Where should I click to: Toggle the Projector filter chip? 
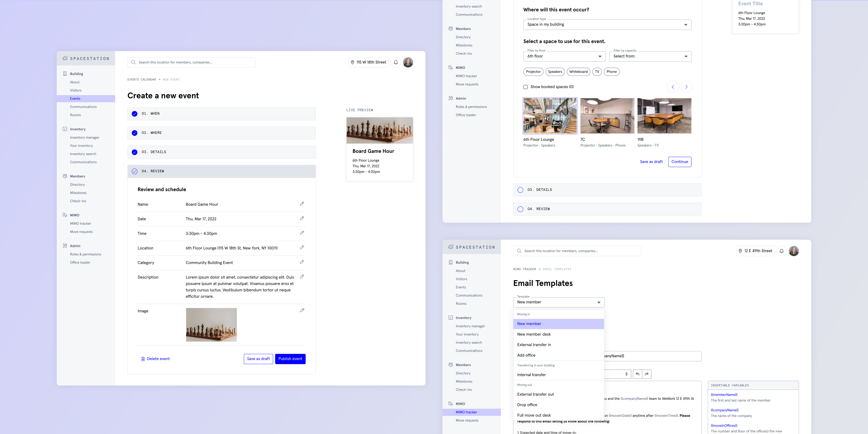(533, 72)
